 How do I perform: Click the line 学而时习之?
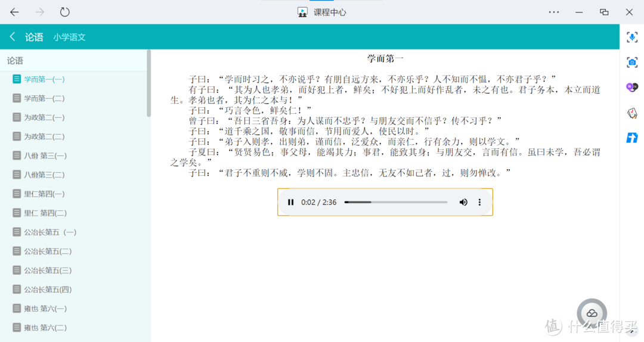pos(372,79)
